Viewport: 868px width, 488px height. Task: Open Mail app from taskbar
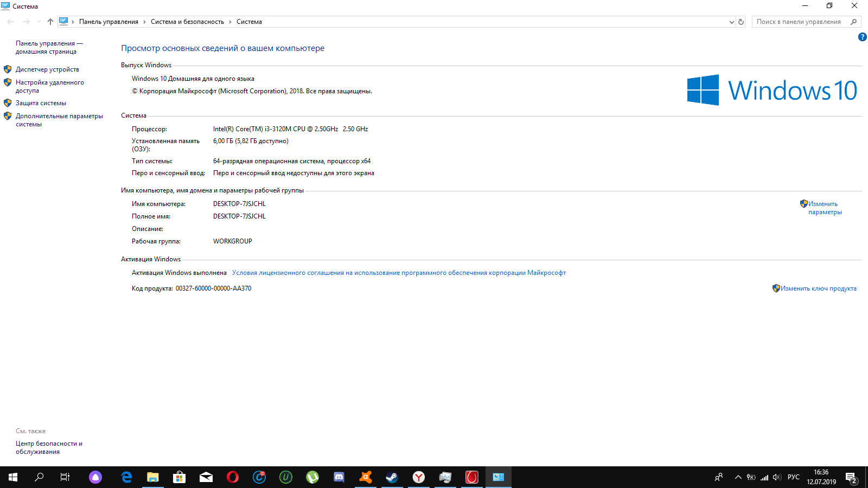pos(206,477)
